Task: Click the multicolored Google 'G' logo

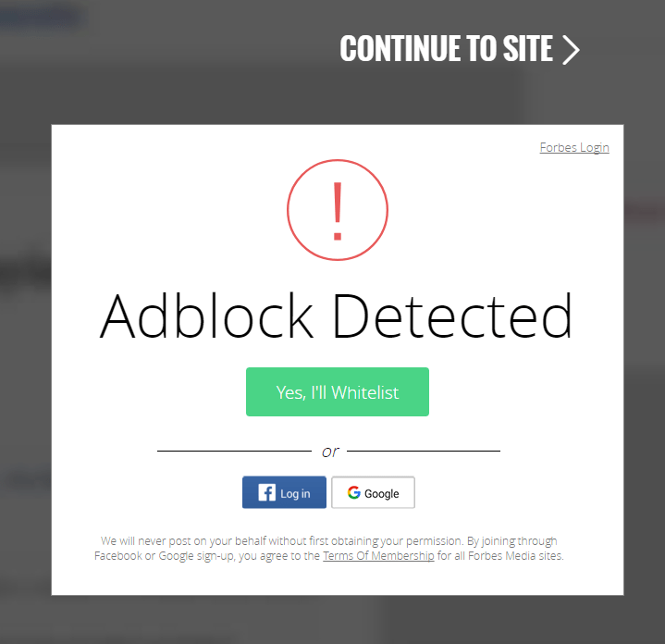Action: (353, 493)
